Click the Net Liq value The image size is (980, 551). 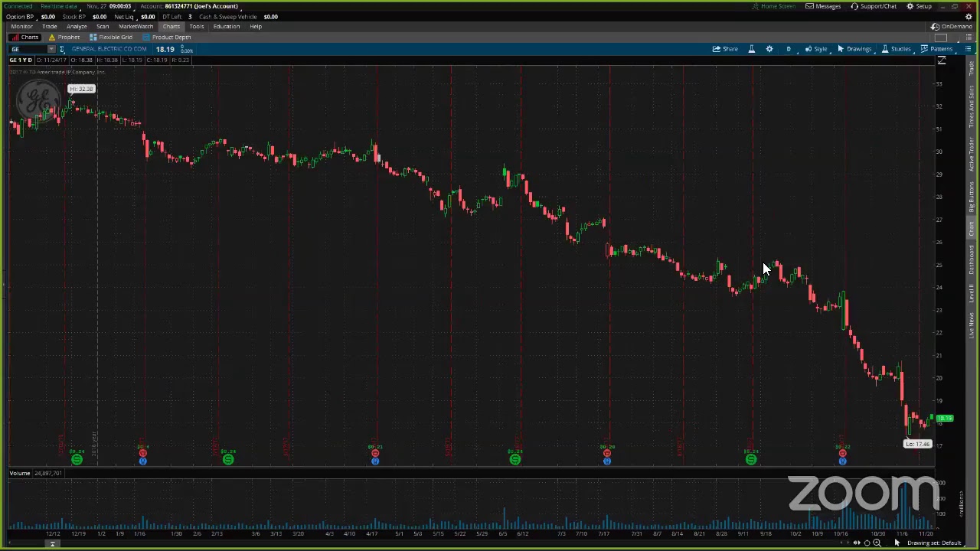click(148, 17)
